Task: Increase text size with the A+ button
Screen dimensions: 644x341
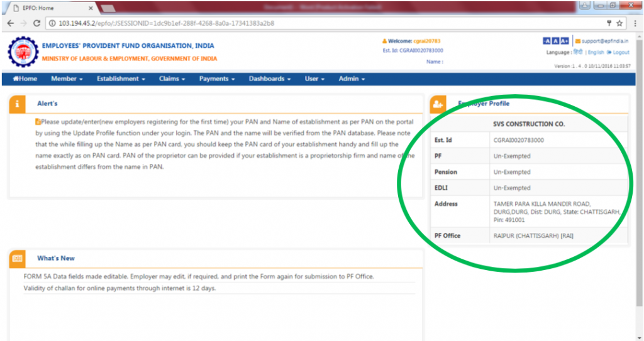Action: 565,41
